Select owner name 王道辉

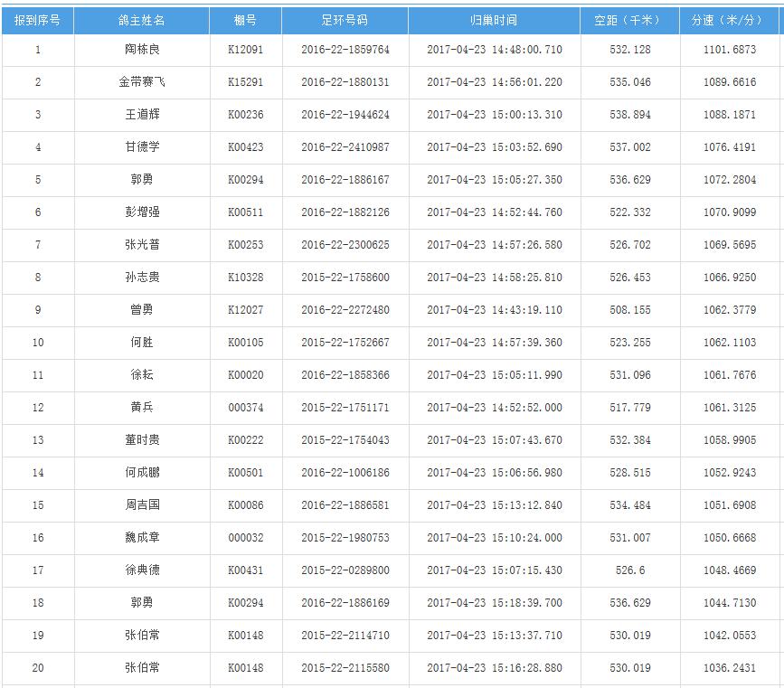click(142, 115)
